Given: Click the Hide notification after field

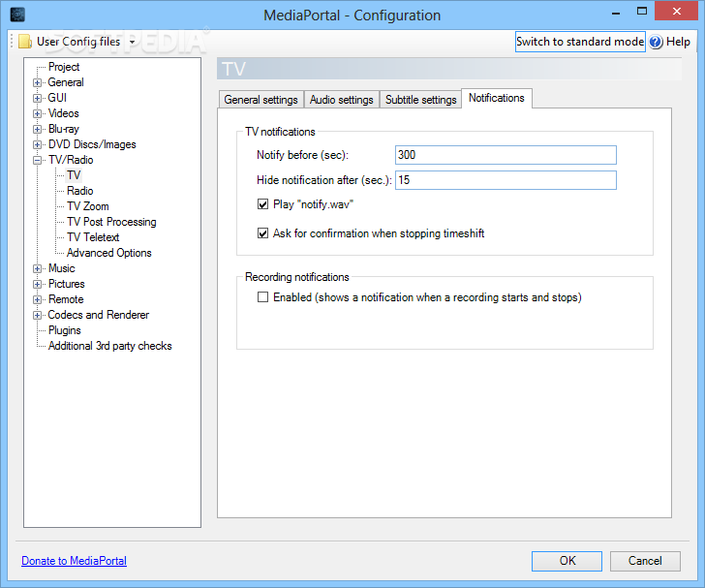Looking at the screenshot, I should pyautogui.click(x=506, y=180).
